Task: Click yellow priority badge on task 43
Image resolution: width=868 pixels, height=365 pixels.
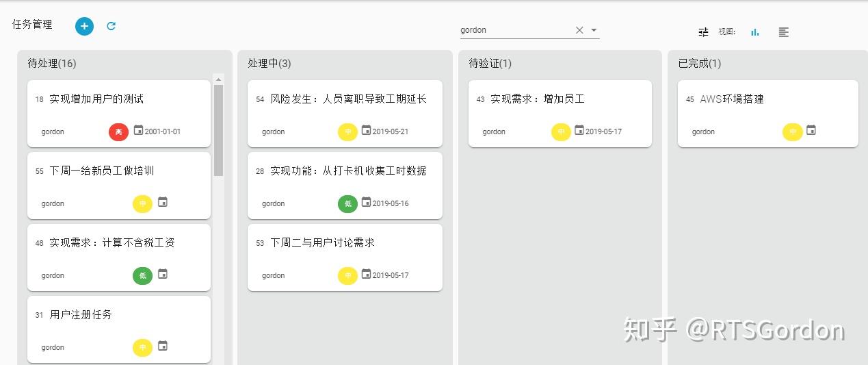Action: pyautogui.click(x=561, y=131)
